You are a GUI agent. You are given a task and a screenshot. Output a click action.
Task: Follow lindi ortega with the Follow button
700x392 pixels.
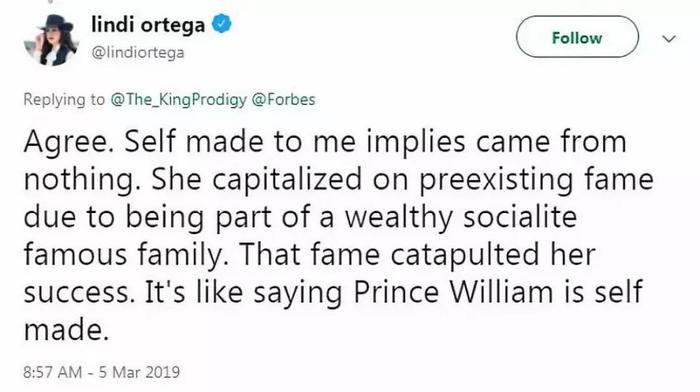pos(577,37)
